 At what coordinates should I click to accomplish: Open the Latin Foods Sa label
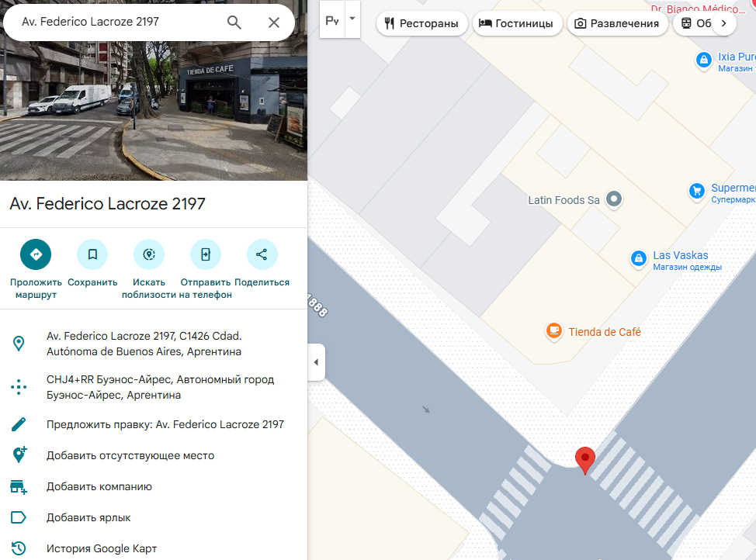pos(564,200)
